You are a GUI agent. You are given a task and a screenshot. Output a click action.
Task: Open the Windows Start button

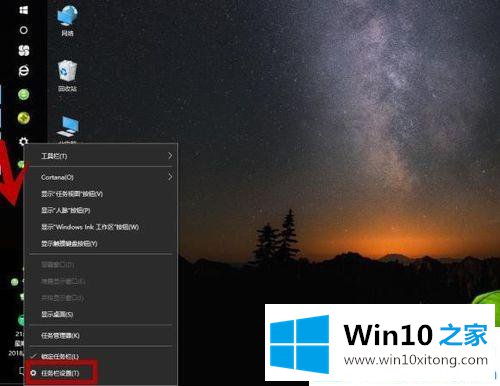23,10
